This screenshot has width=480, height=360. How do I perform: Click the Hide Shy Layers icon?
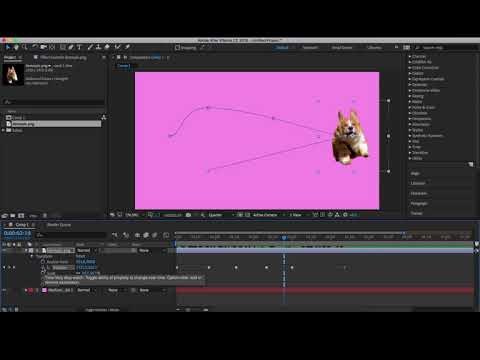point(137,235)
